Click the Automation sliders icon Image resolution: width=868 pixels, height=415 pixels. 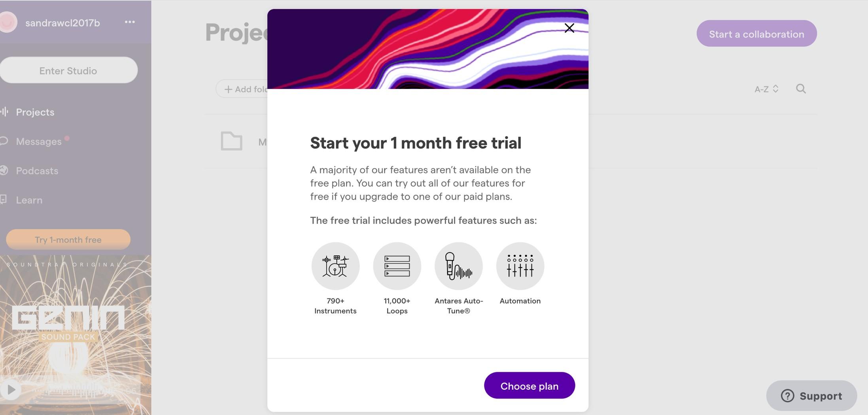click(520, 266)
